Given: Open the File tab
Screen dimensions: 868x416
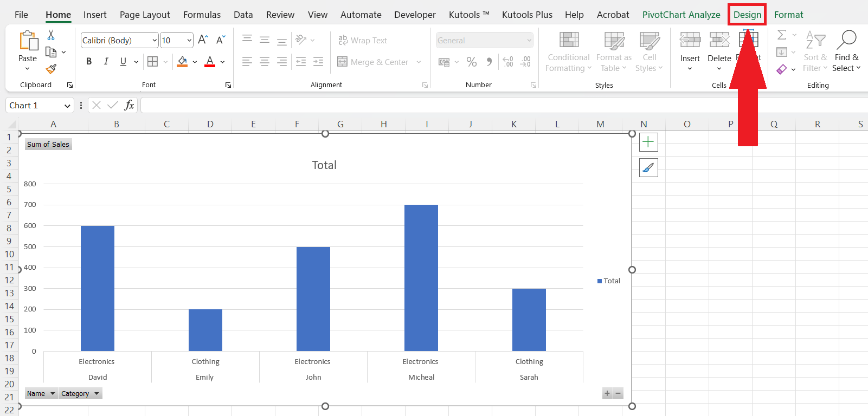Looking at the screenshot, I should coord(21,15).
